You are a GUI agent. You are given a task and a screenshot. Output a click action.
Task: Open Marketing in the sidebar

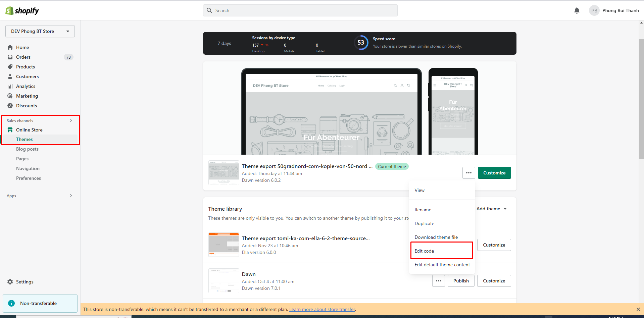tap(27, 96)
